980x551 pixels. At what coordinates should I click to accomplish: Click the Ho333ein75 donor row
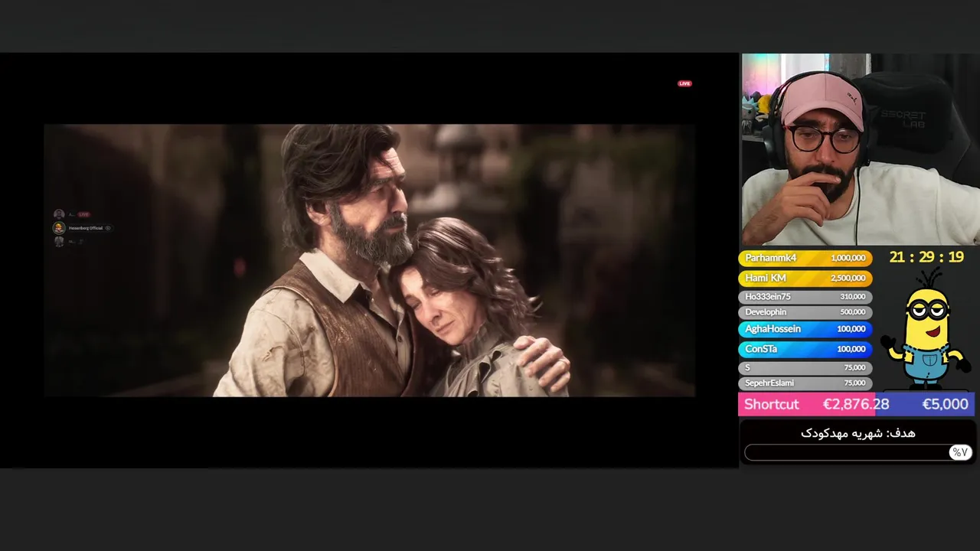coord(805,296)
